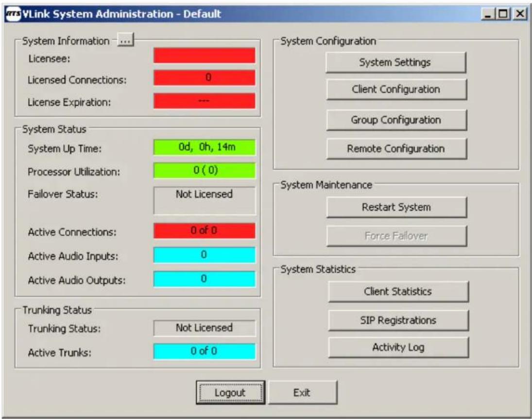Click the VLink app icon in title bar
The width and height of the screenshot is (532, 419).
coord(14,14)
